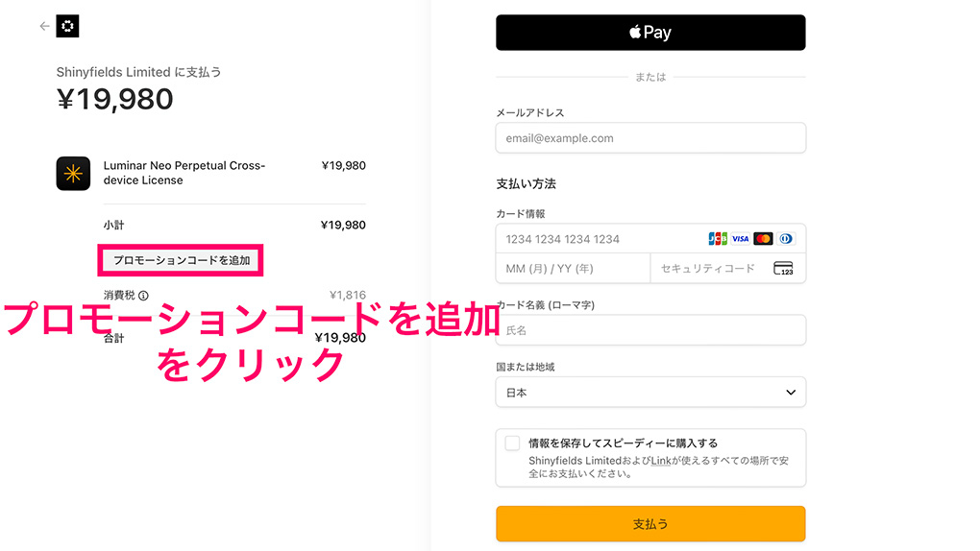
Task: Click the Visa card icon
Action: [x=740, y=239]
